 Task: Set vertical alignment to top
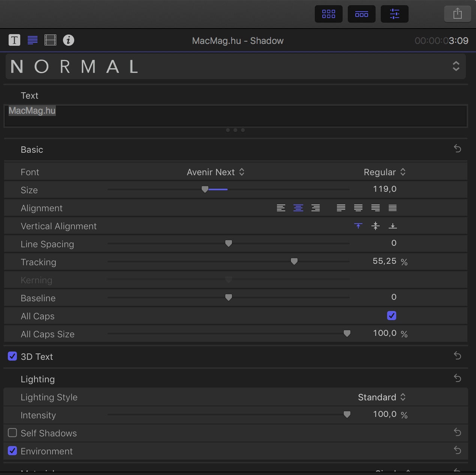[x=358, y=226]
